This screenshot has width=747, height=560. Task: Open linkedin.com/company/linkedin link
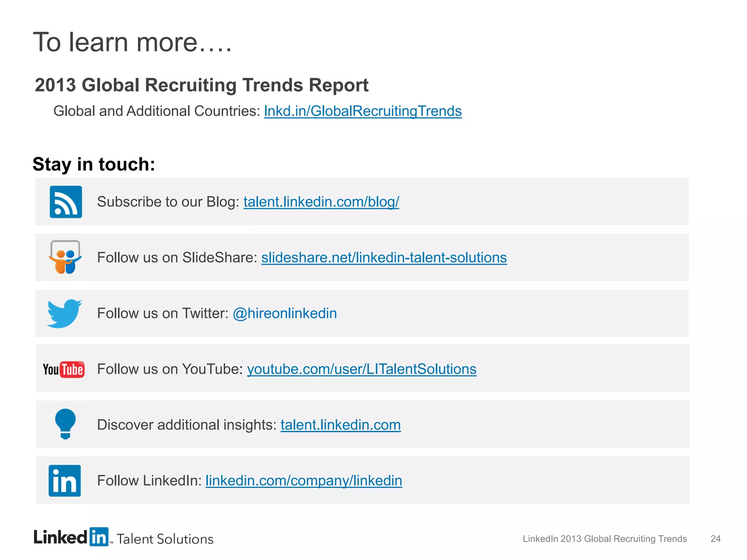click(303, 481)
